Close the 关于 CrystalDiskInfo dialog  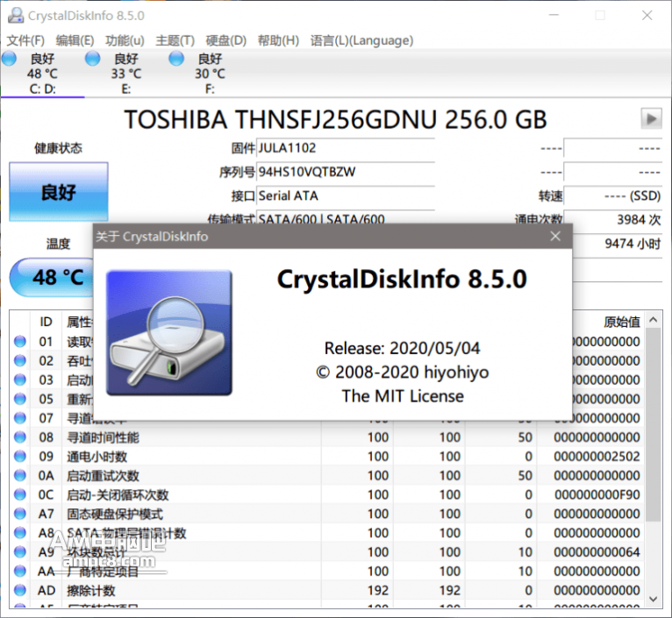click(x=555, y=236)
